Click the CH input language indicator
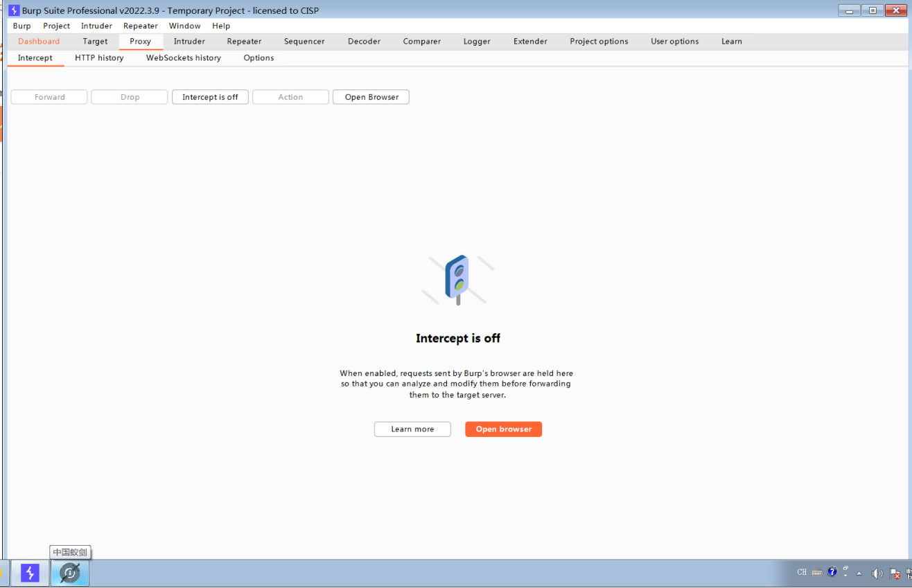This screenshot has height=588, width=912. coord(802,572)
